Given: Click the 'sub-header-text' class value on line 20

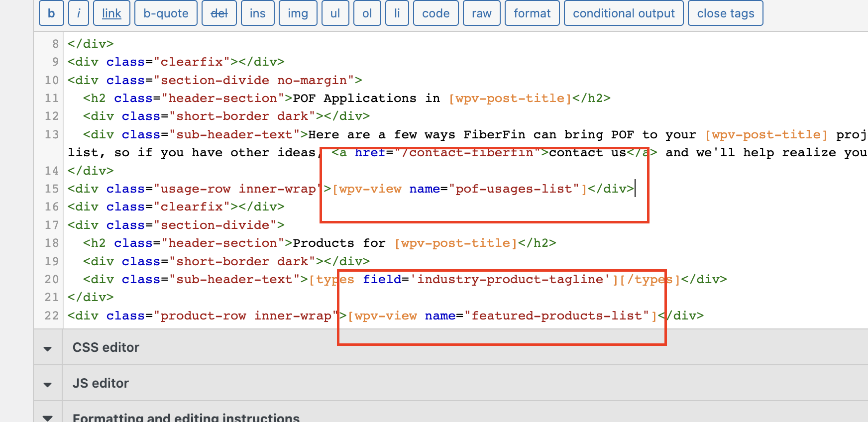Looking at the screenshot, I should coord(234,280).
